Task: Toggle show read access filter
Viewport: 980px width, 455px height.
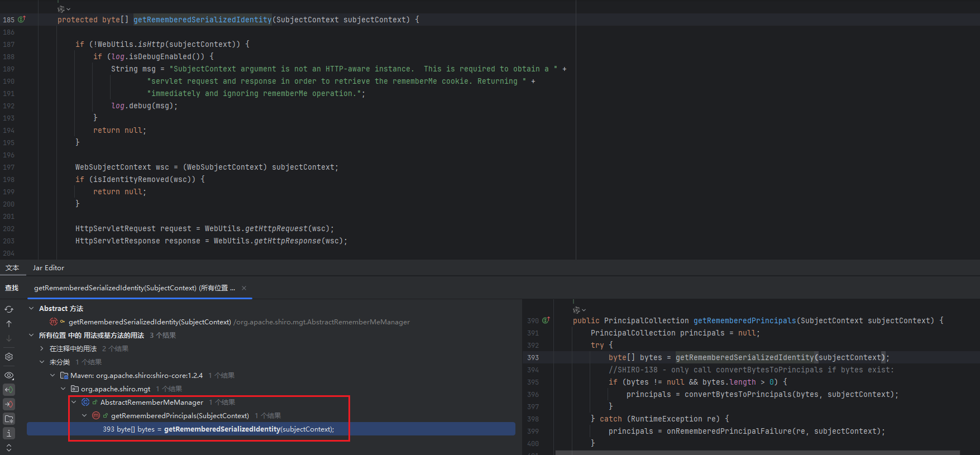Action: click(x=9, y=390)
